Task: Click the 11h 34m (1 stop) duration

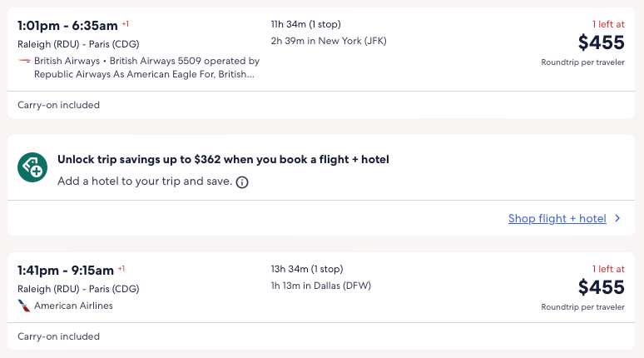Action: click(305, 24)
